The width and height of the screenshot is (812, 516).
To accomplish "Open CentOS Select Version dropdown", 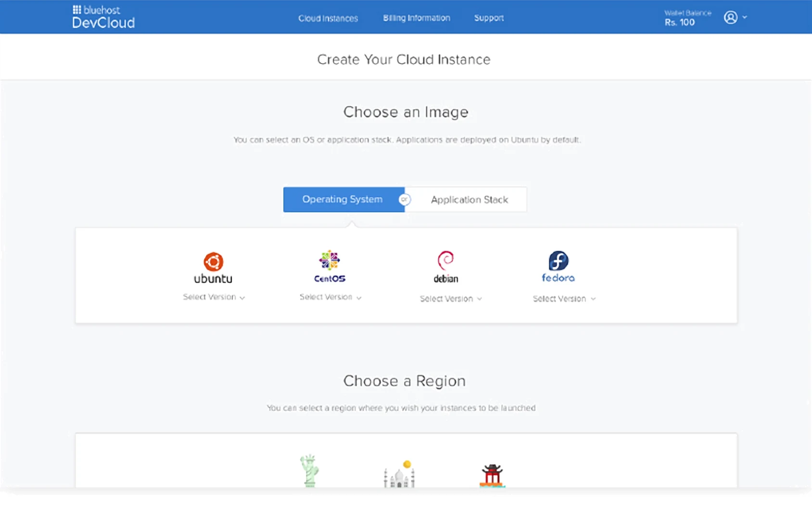I will pyautogui.click(x=330, y=297).
